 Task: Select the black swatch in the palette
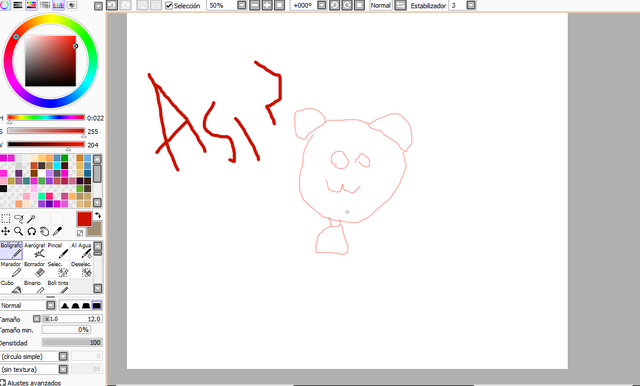[x=3, y=189]
